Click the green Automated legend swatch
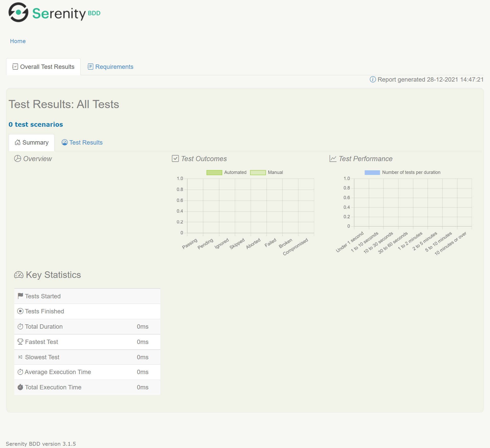Screen dimensions: 490x448 pyautogui.click(x=214, y=172)
